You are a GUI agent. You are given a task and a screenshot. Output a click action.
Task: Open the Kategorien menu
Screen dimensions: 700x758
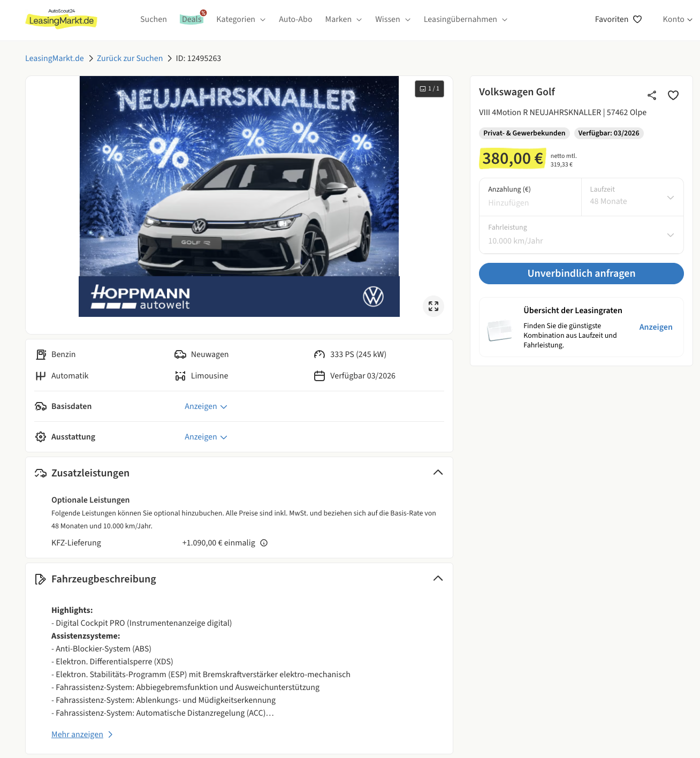coord(241,19)
